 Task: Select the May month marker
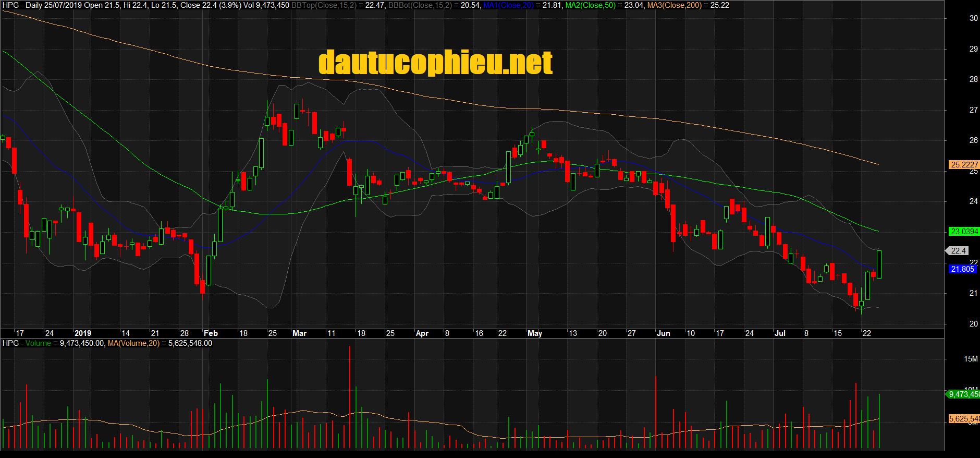tap(535, 333)
